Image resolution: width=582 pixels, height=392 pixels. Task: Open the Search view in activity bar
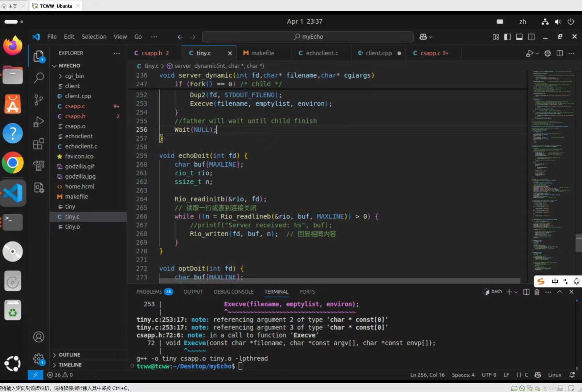click(38, 77)
